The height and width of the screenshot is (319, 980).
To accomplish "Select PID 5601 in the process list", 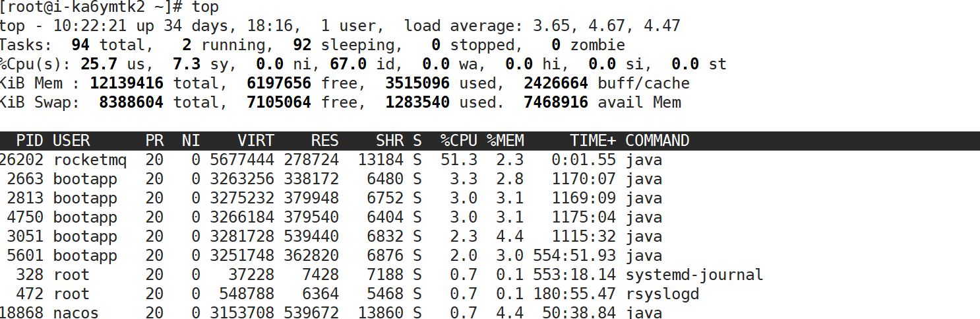I will coord(26,256).
